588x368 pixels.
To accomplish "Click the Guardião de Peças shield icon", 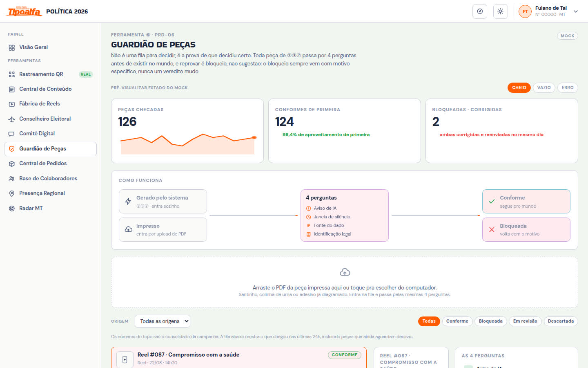I will click(11, 149).
